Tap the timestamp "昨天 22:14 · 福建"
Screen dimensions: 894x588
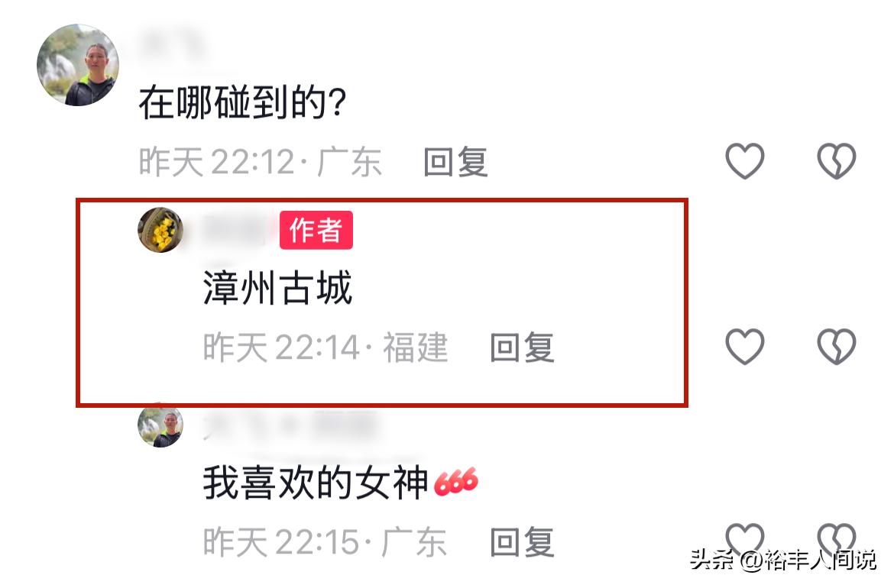[x=326, y=347]
